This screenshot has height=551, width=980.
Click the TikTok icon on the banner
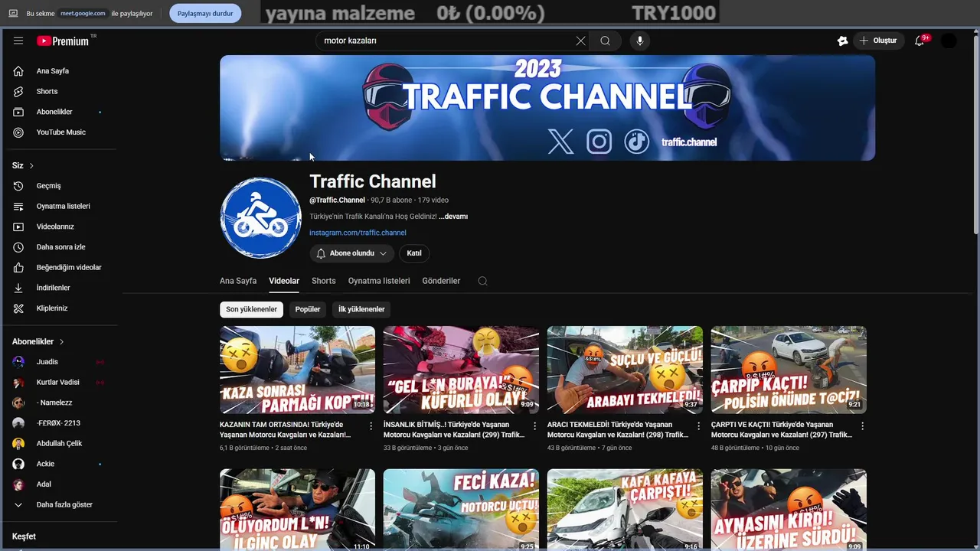636,142
